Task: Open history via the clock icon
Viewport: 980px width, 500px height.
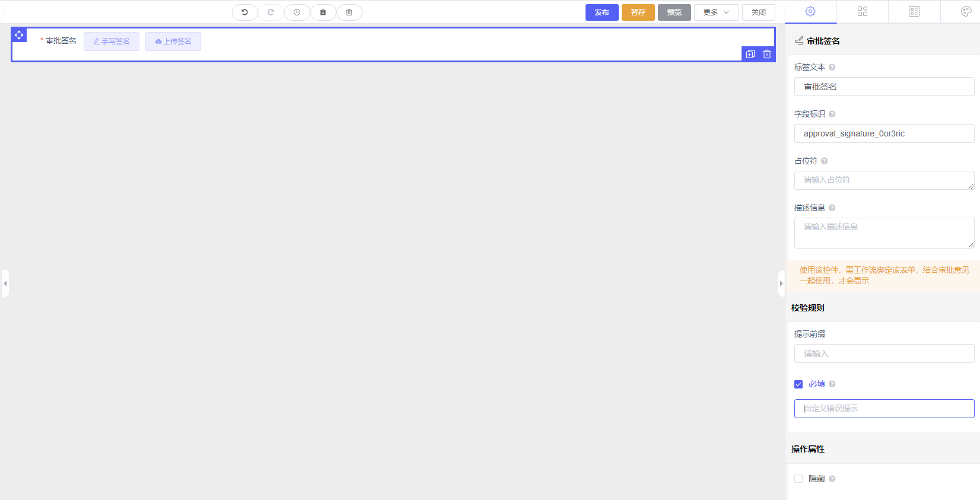Action: pos(297,12)
